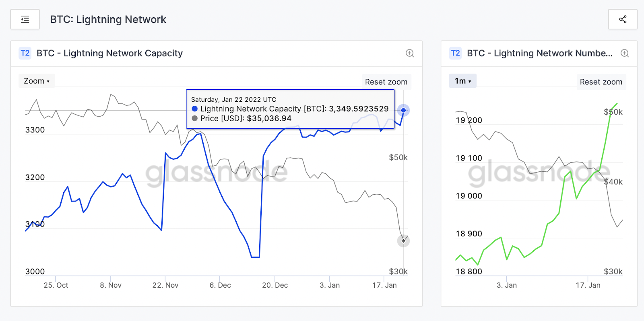Open the Zoom dropdown on Capacity chart
The height and width of the screenshot is (321, 644).
coord(37,81)
